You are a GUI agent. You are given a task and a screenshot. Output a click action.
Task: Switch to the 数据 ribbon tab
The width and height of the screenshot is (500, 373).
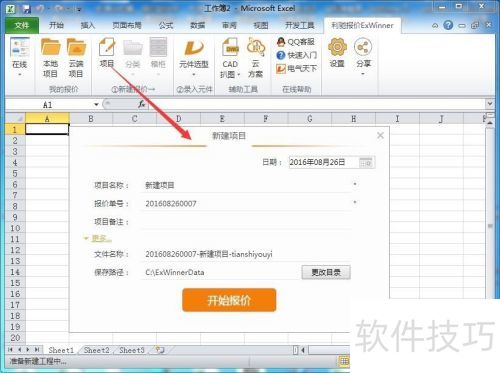pyautogui.click(x=197, y=25)
